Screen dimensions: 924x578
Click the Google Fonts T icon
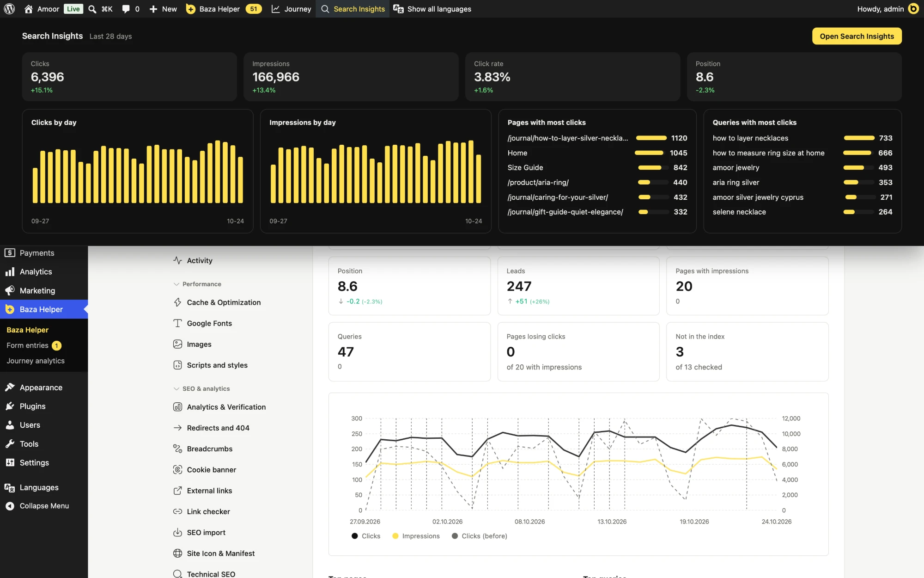(x=177, y=323)
